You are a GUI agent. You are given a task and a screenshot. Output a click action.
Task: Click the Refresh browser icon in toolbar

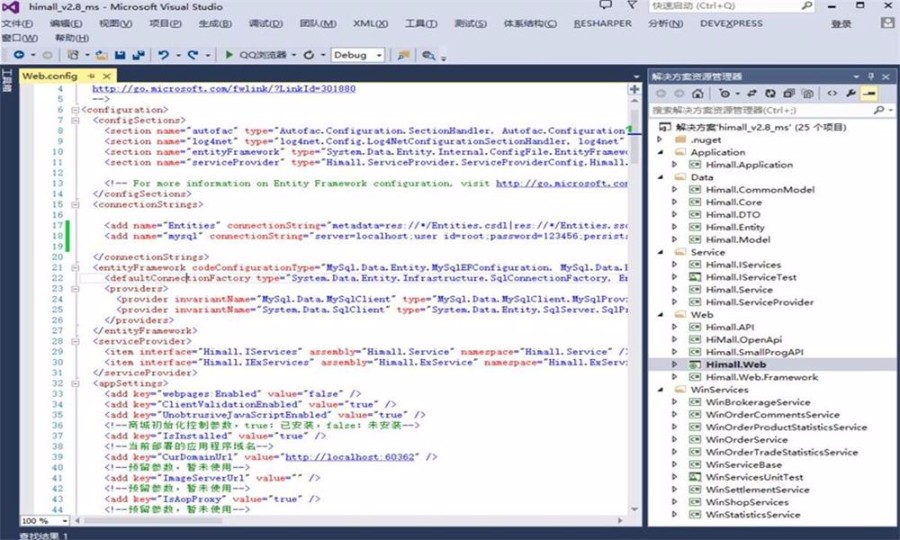coord(309,55)
